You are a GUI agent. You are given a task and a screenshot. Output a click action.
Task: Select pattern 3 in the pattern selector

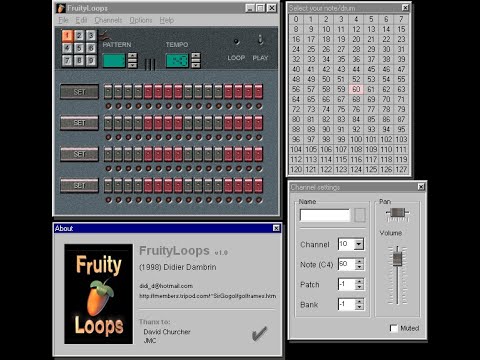pyautogui.click(x=91, y=36)
